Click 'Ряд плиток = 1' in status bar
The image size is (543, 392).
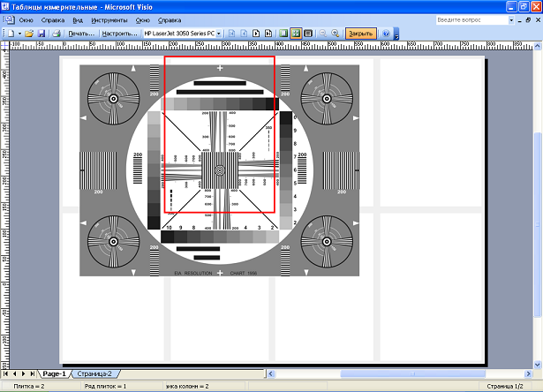pos(105,386)
